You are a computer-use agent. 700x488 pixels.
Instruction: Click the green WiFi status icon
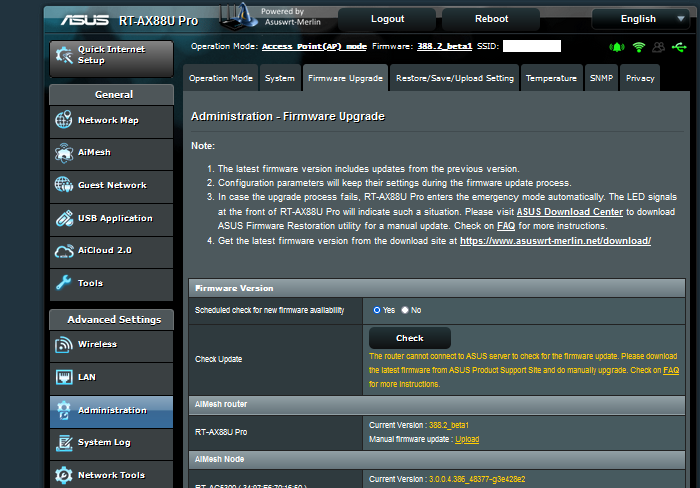tap(639, 47)
